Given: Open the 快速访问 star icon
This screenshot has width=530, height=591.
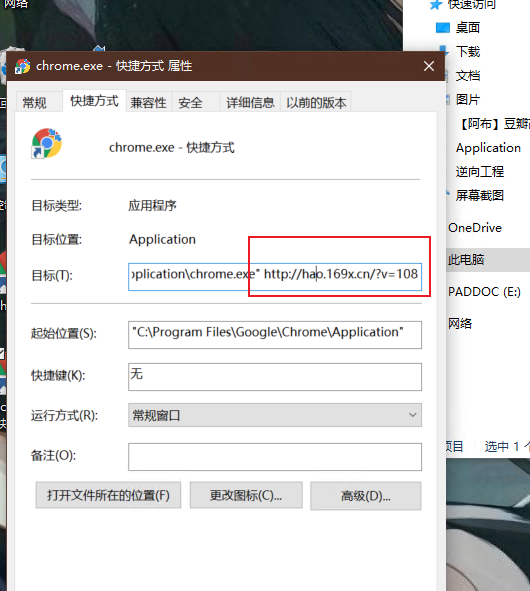Looking at the screenshot, I should point(436,5).
